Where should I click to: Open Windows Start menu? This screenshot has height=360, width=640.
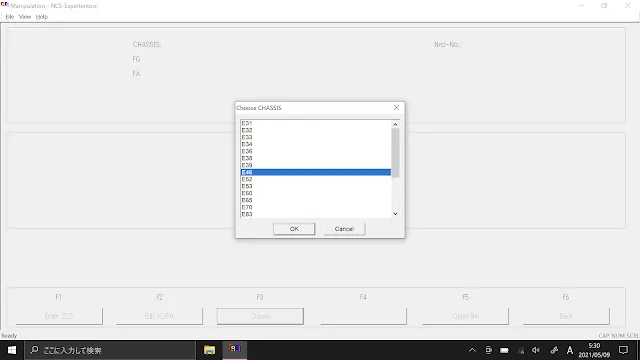[x=12, y=350]
